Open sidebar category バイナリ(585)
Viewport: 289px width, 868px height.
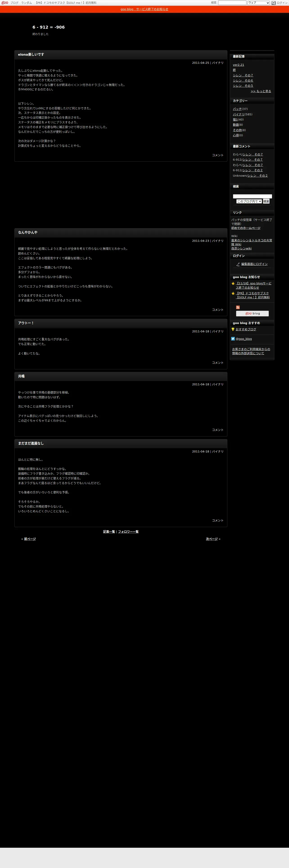click(x=239, y=114)
